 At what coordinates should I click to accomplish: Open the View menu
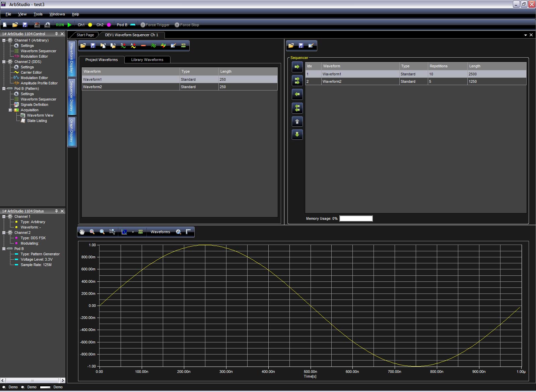point(22,14)
